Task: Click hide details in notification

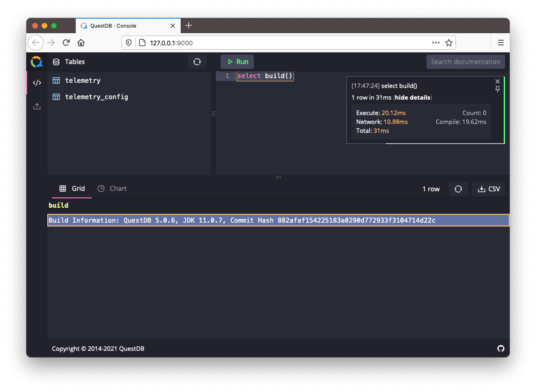Action: click(412, 98)
